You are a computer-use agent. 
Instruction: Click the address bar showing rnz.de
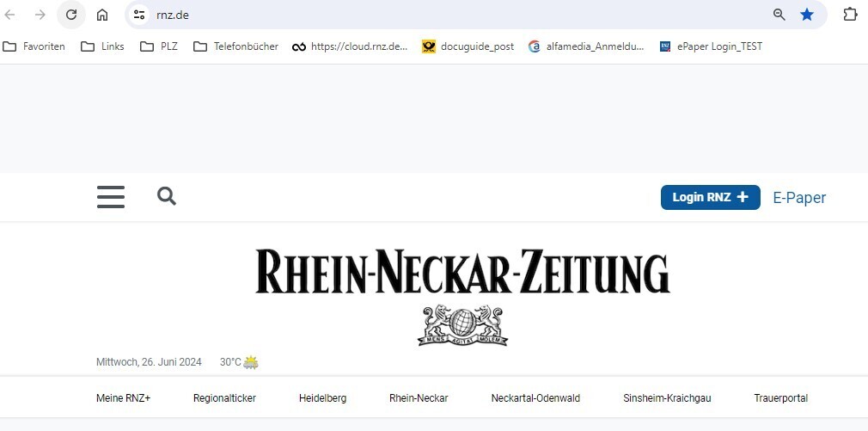tap(460, 15)
